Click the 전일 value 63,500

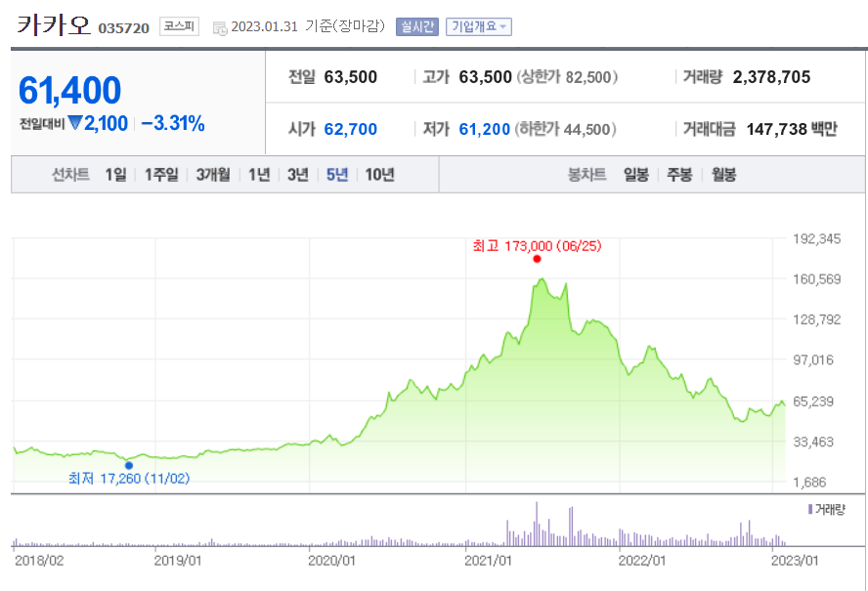point(350,77)
